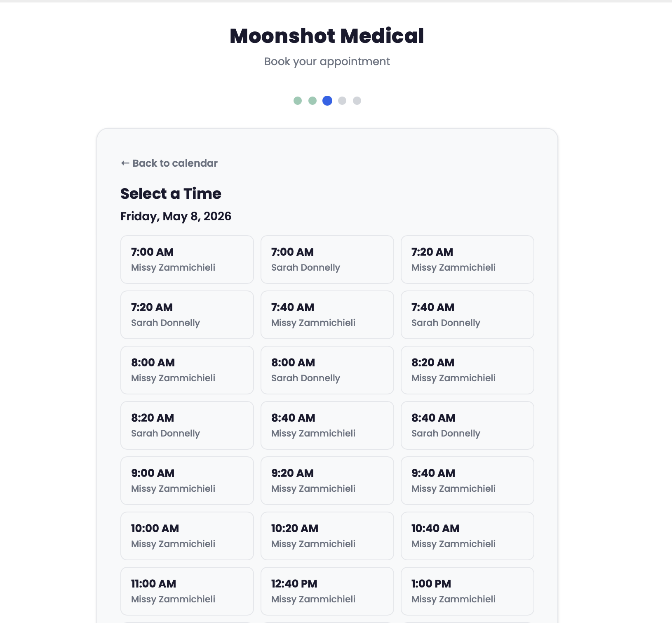Book the 7:00 AM slot with Missy Zammichieli
672x623 pixels.
coord(187,259)
